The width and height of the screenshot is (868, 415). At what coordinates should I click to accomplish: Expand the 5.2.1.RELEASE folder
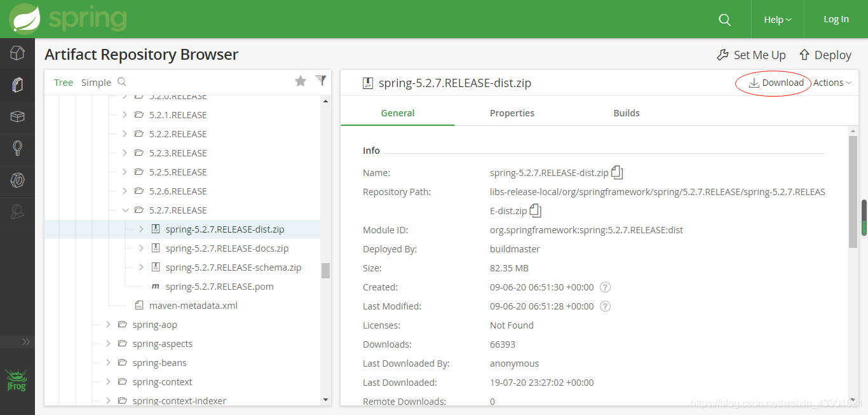tap(125, 115)
